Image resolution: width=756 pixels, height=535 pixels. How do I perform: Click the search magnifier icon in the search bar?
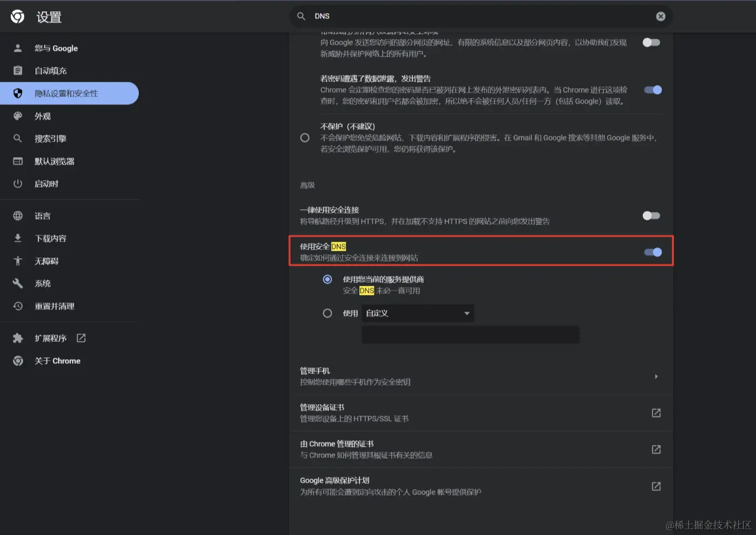pyautogui.click(x=301, y=16)
